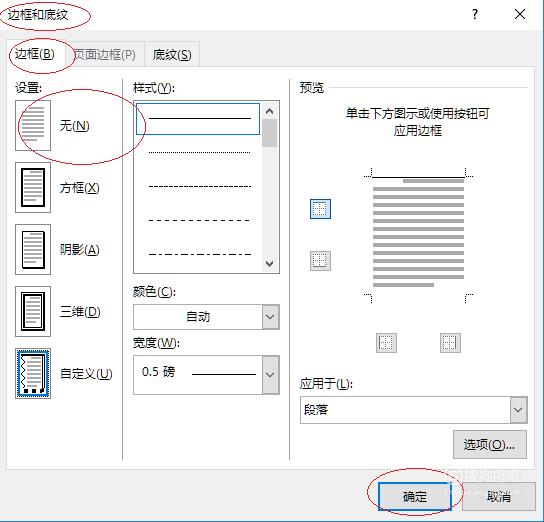Click the 选项(O)... options button
The width and height of the screenshot is (544, 522).
point(490,444)
